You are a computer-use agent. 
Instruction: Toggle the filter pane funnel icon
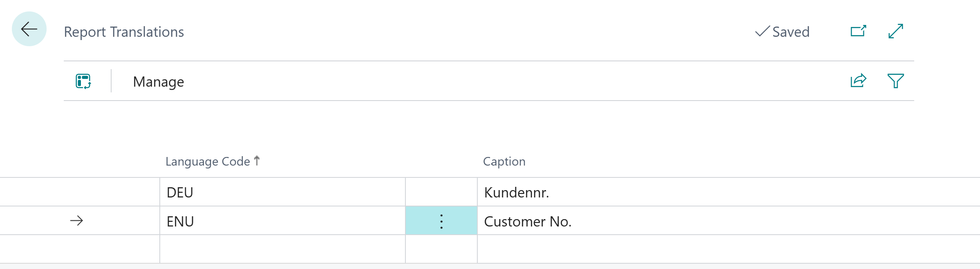(x=895, y=81)
